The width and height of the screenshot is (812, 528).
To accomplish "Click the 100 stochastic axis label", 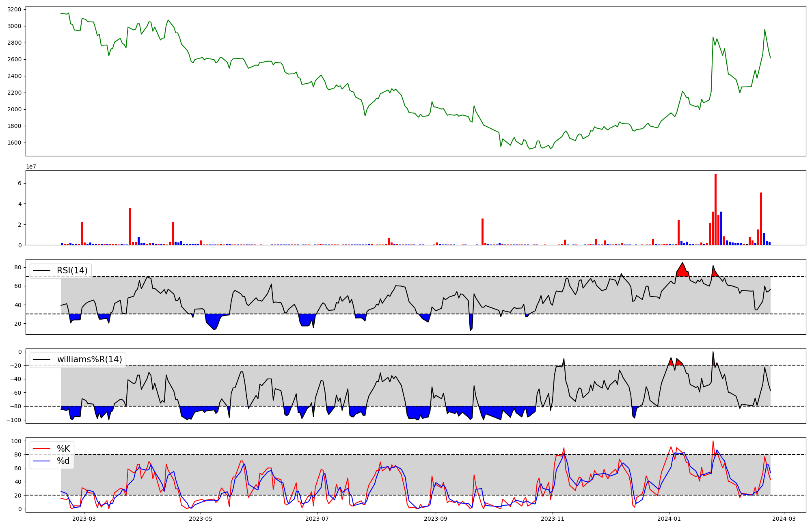I will pyautogui.click(x=16, y=441).
